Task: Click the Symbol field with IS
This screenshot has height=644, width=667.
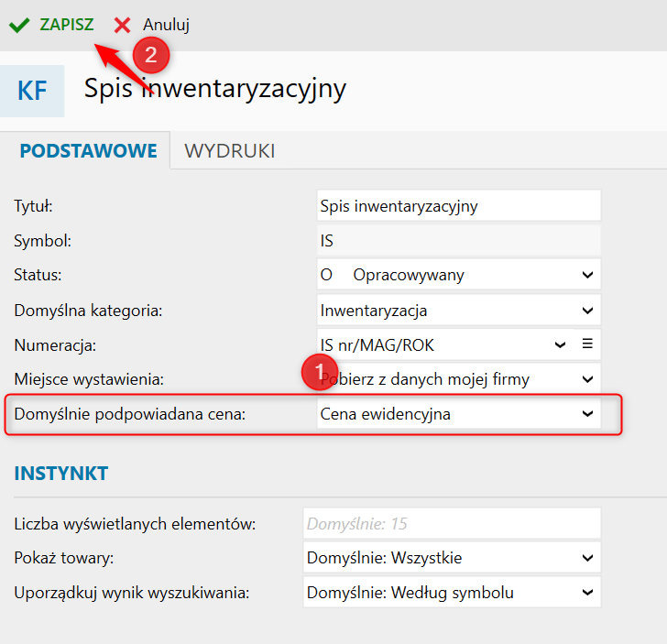Action: tap(458, 241)
